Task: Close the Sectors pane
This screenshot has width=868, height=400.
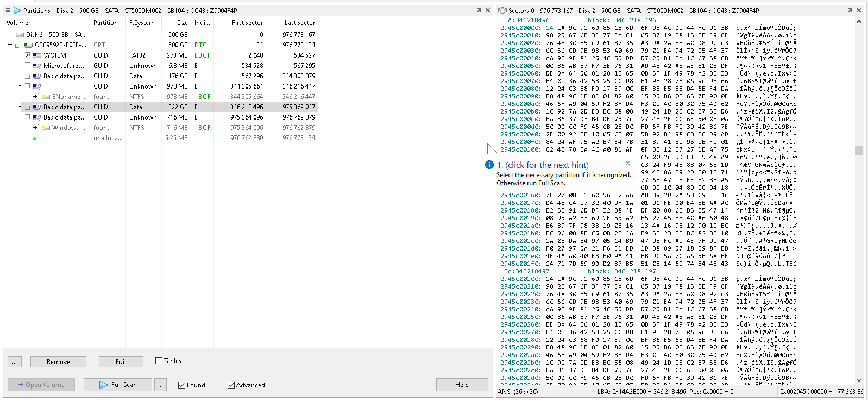Action: [859, 10]
